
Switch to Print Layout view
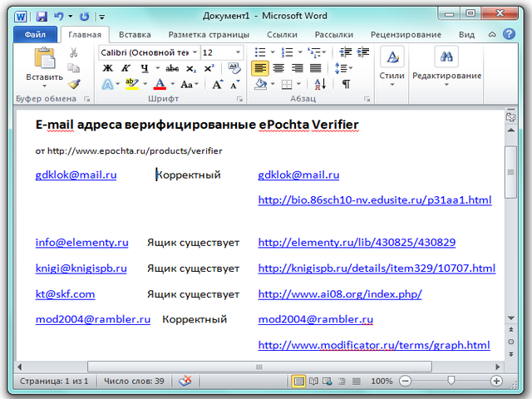click(x=298, y=381)
